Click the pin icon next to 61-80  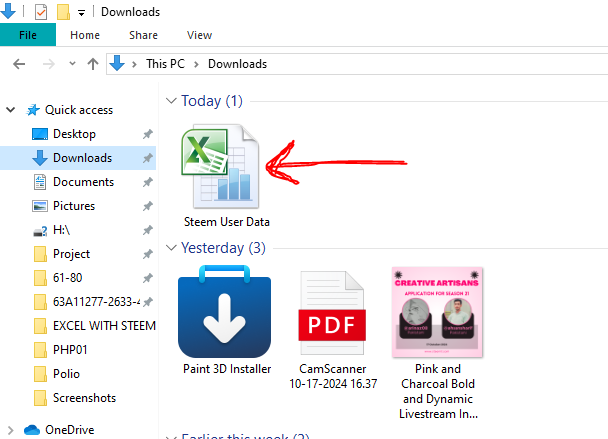pyautogui.click(x=148, y=278)
